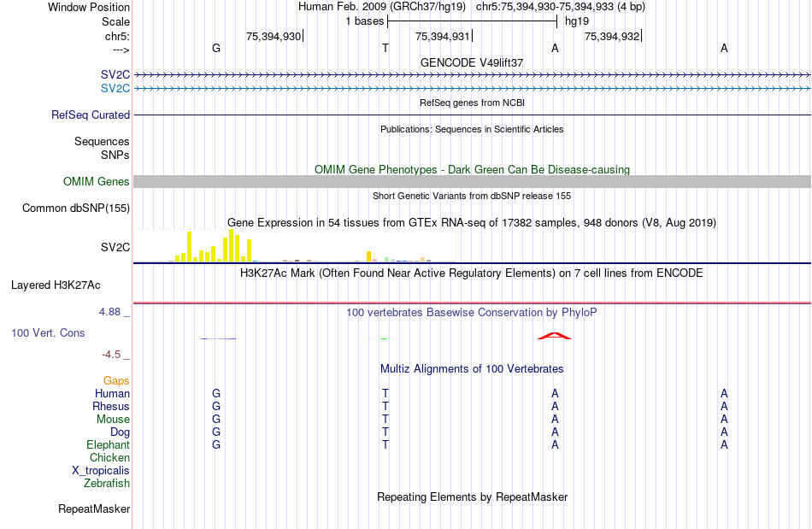
Task: Click the Human species row label
Action: (112, 393)
